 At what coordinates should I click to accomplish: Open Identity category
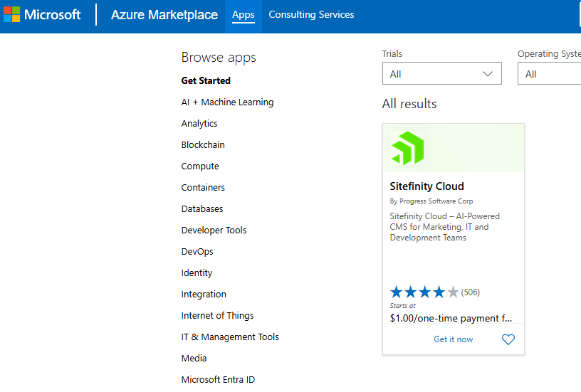tap(197, 273)
